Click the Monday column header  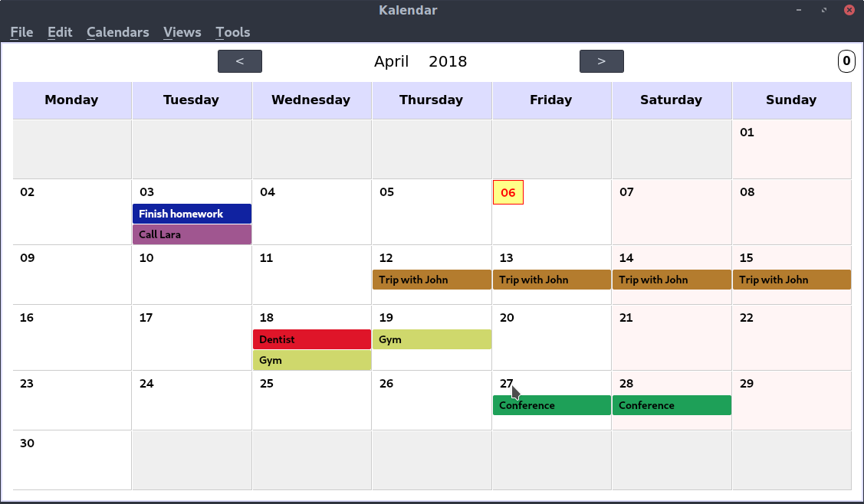71,100
